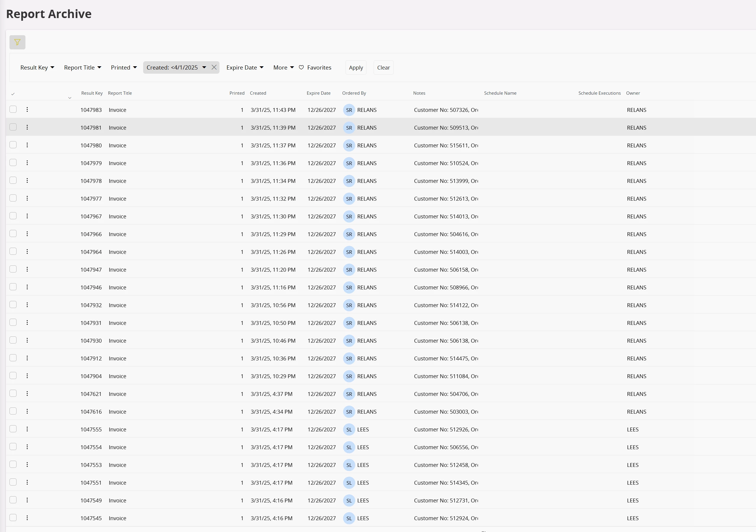Open row actions menu for 1047554
Screen dimensions: 756x532
tap(27, 447)
